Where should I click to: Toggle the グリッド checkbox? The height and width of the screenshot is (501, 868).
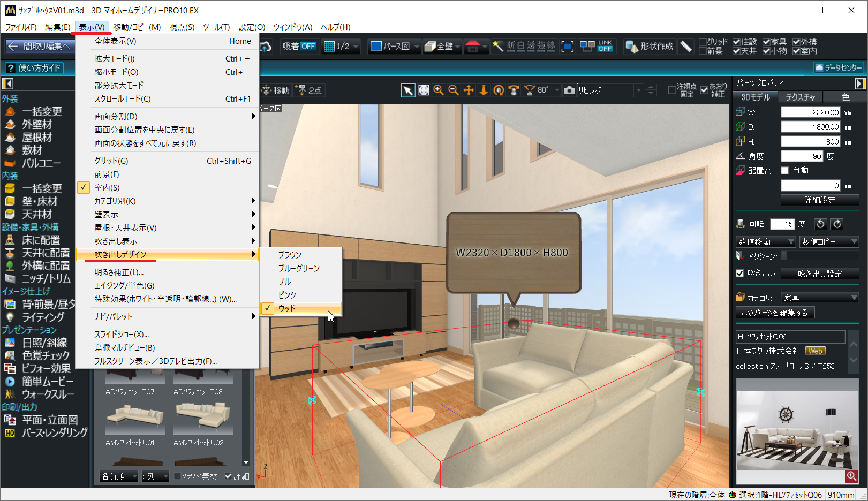[703, 42]
